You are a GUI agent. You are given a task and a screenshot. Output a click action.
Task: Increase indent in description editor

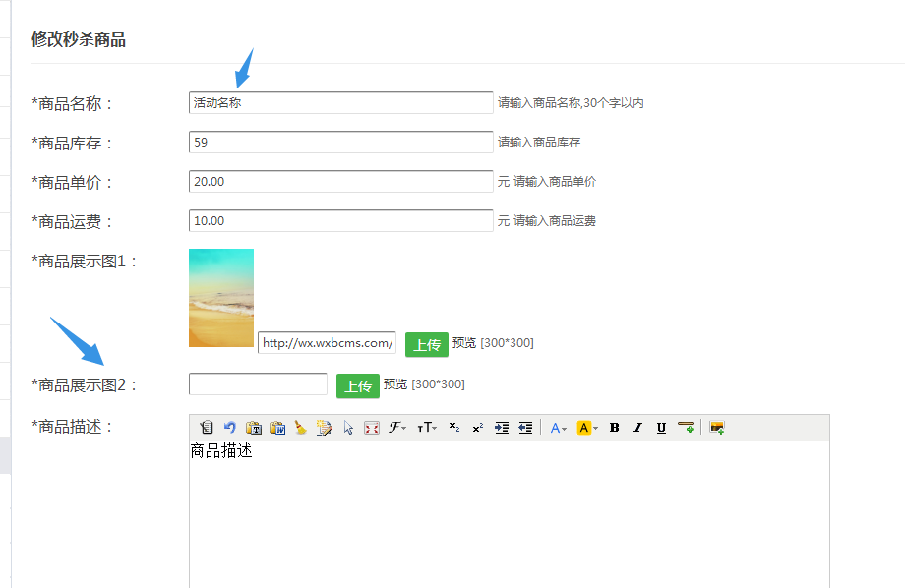coord(502,428)
